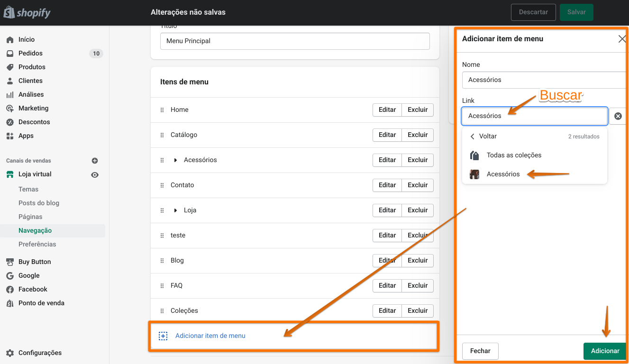
Task: Click the Nome input field
Action: pos(544,80)
